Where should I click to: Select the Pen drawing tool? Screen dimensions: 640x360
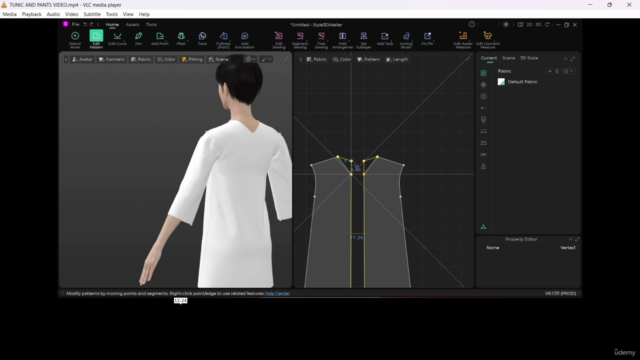point(139,39)
